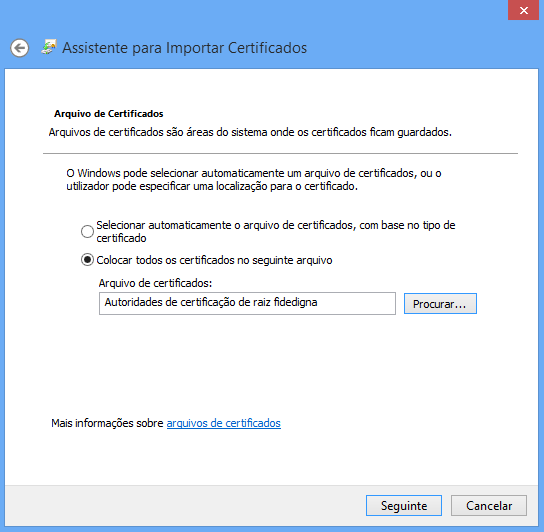Focus the 'Arquivo de certificados' text field
This screenshot has width=544, height=532.
click(247, 303)
